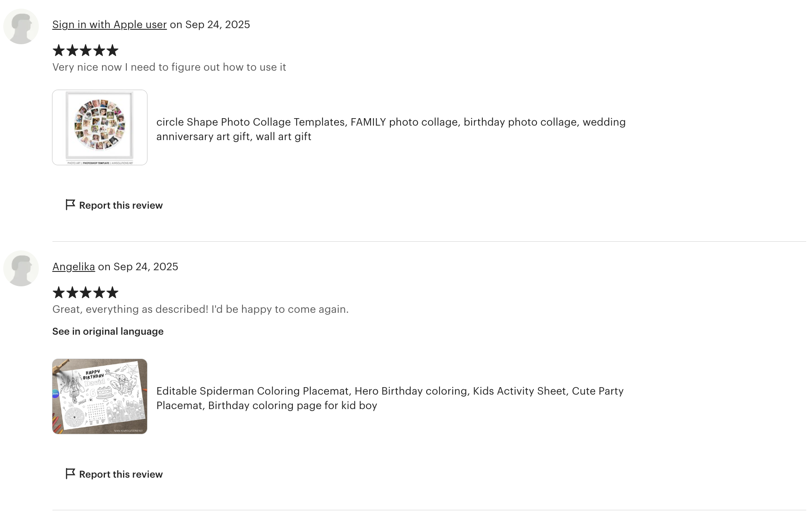Click the "Great, everything as described!" review text
This screenshot has width=812, height=514.
pos(200,309)
